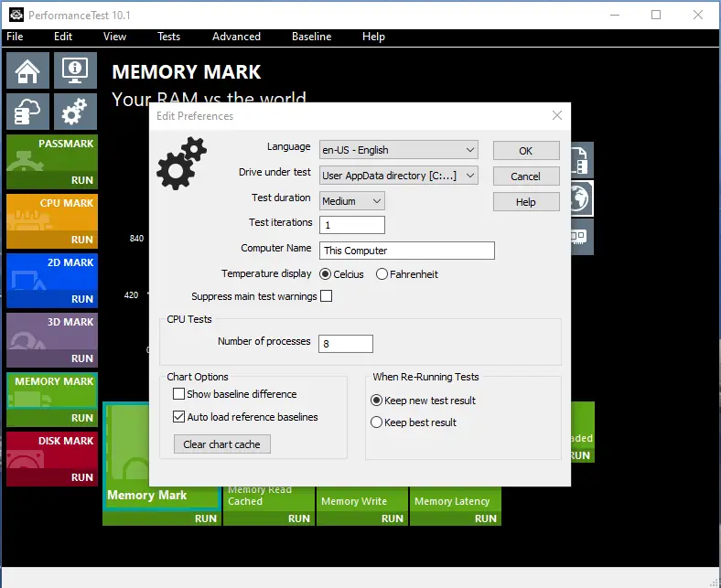721x588 pixels.
Task: Open the Drive under test dropdown
Action: (x=399, y=176)
